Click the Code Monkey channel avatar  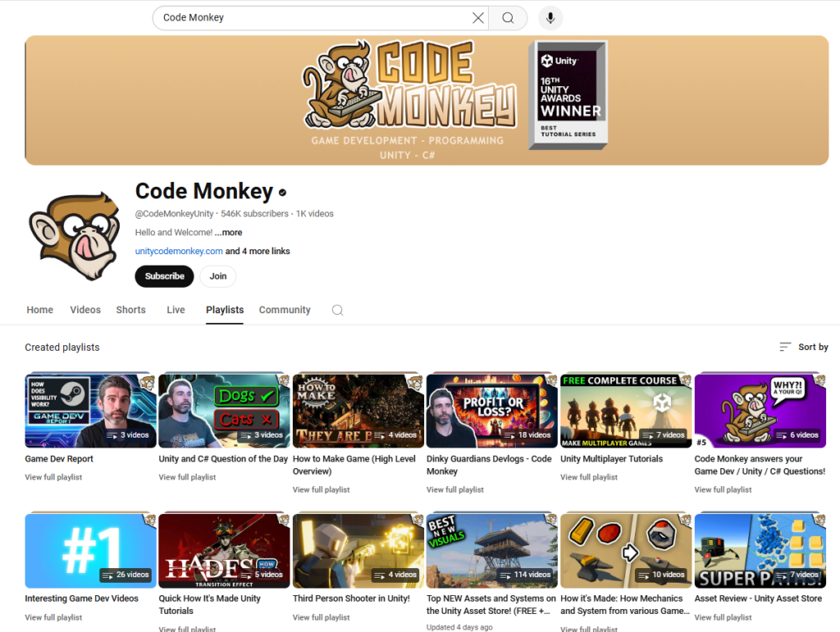75,235
